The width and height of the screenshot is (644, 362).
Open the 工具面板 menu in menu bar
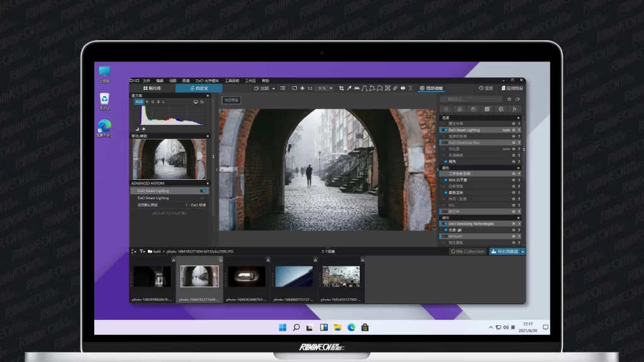pos(232,80)
